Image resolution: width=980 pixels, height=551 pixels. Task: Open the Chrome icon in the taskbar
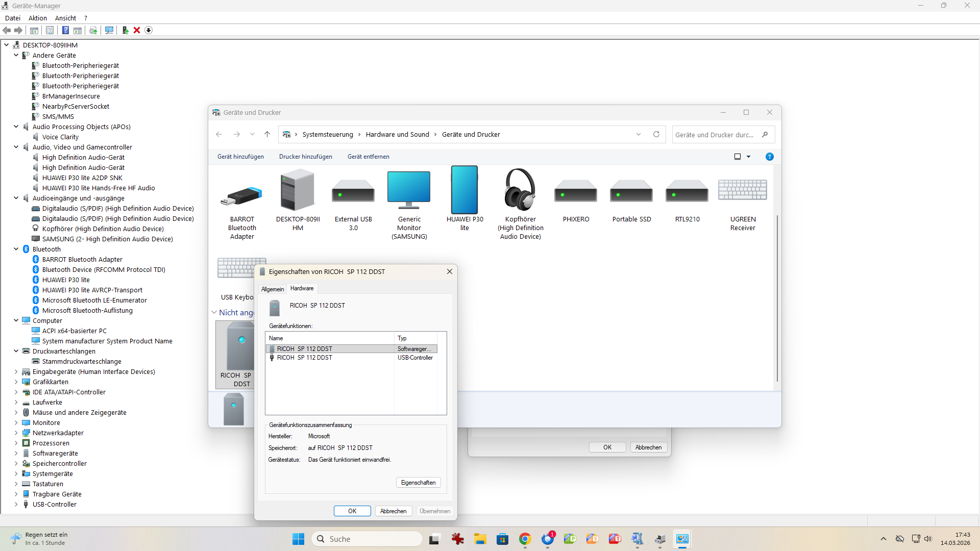(x=525, y=539)
